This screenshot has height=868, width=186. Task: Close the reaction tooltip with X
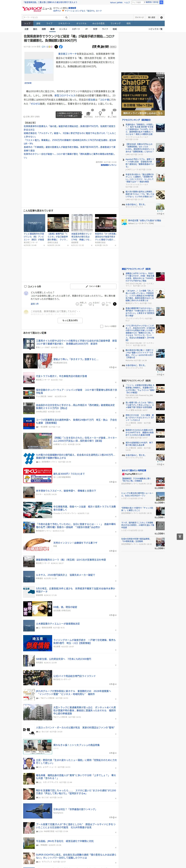[81, 113]
